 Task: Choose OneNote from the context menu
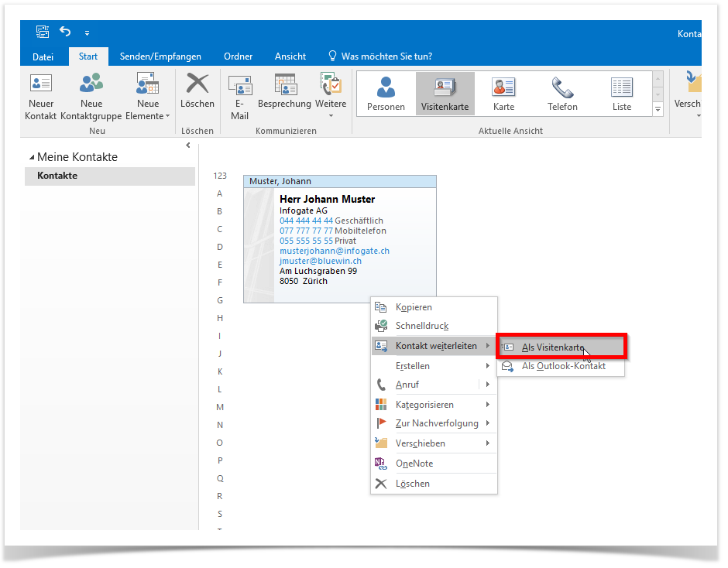(434, 463)
